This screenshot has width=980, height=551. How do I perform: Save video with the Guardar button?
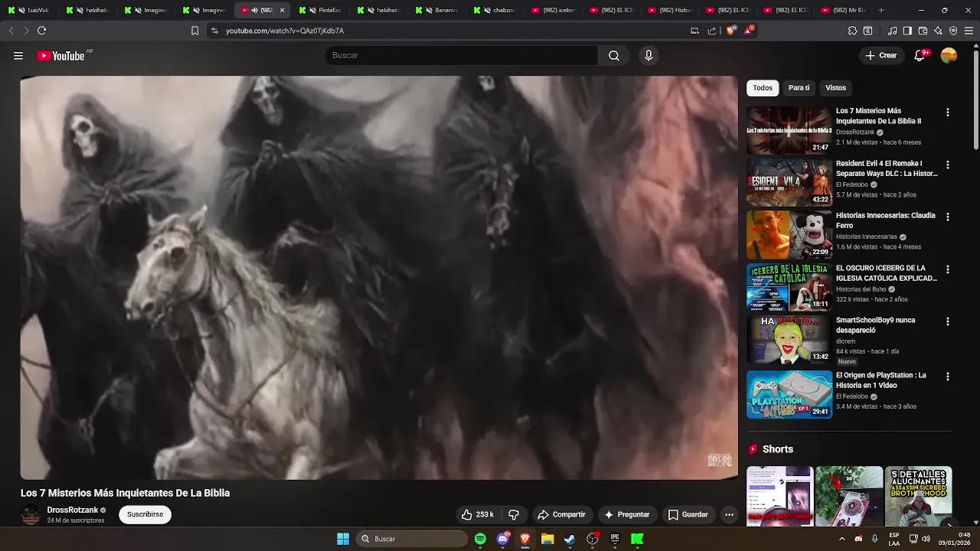(688, 514)
